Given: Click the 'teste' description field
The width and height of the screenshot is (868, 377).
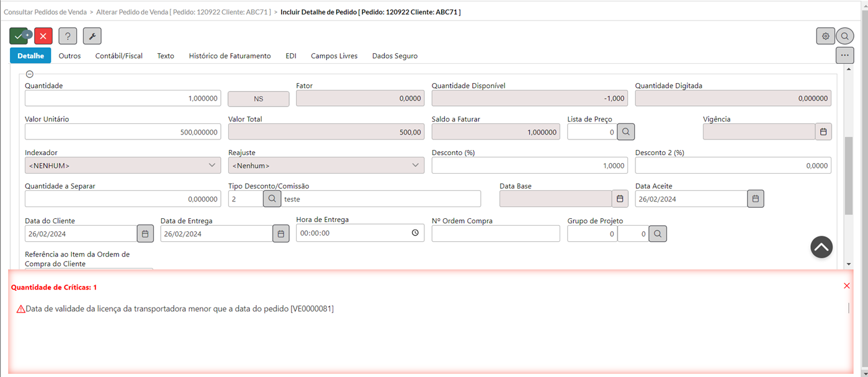Looking at the screenshot, I should pos(381,198).
